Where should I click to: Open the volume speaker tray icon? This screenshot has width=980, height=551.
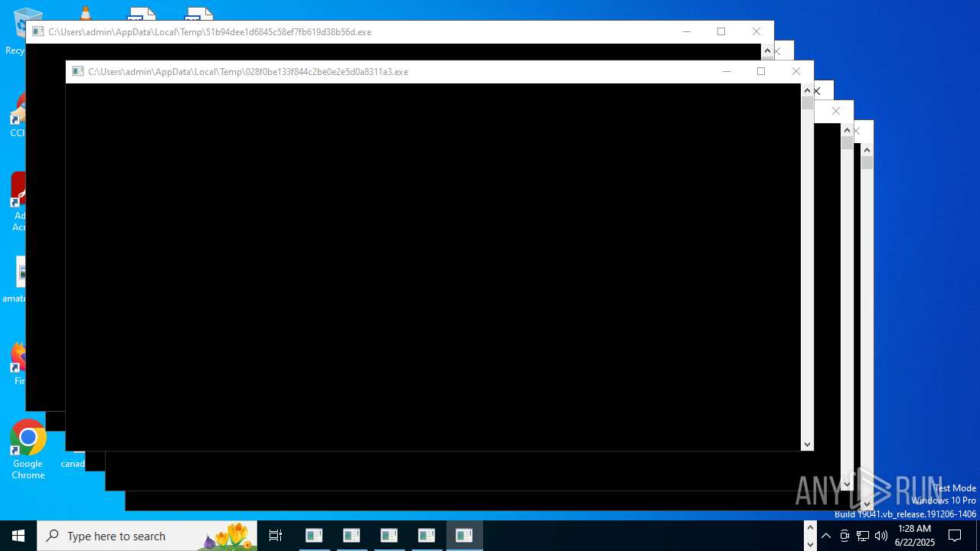click(881, 536)
